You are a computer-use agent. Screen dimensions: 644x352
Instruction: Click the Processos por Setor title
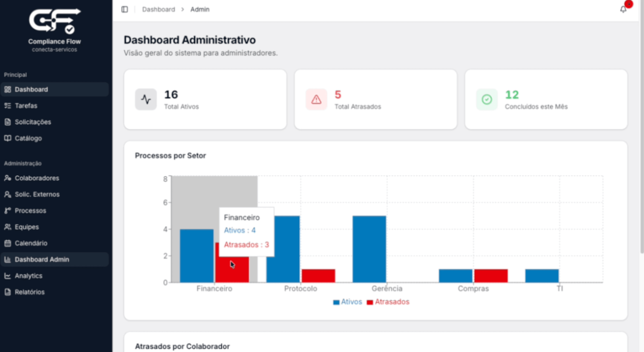(x=170, y=156)
